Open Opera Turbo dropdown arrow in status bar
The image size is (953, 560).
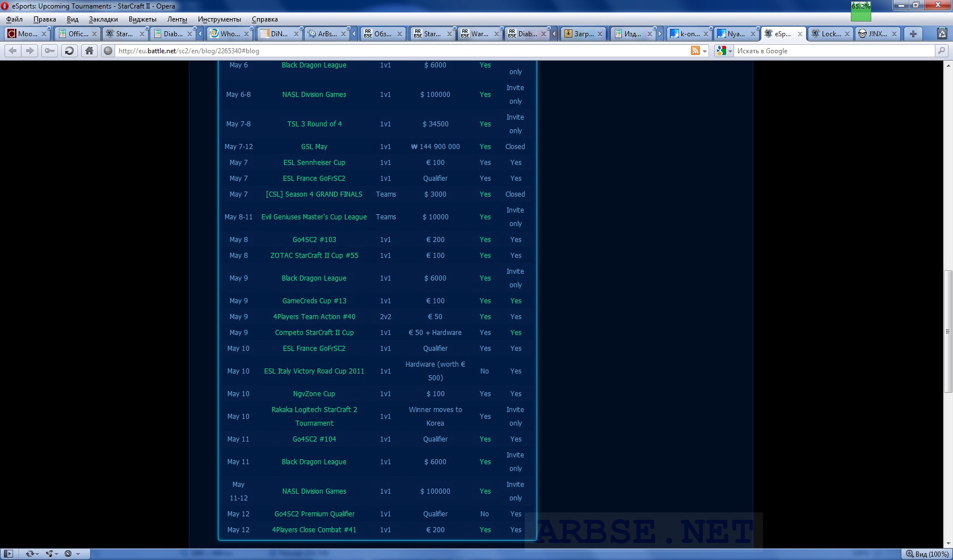pos(78,554)
